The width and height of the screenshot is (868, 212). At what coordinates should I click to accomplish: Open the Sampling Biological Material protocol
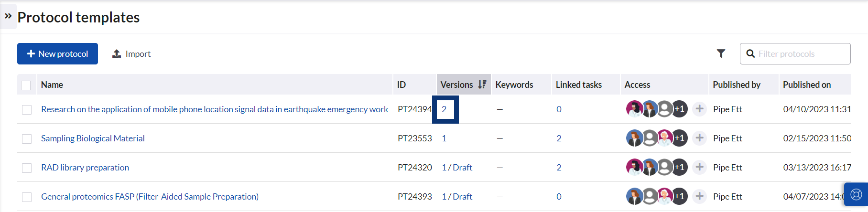point(93,138)
